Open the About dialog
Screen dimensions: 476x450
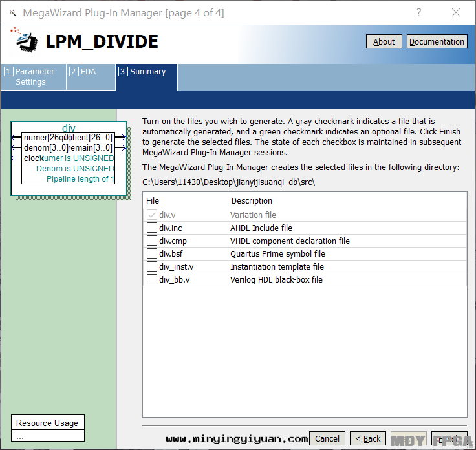[x=384, y=41]
